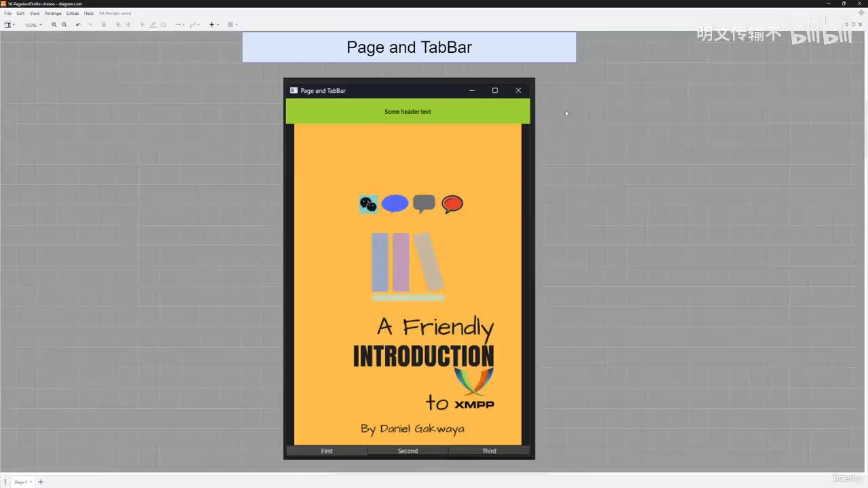868x488 pixels.
Task: Click the 'All changes saved' status text
Action: 115,14
